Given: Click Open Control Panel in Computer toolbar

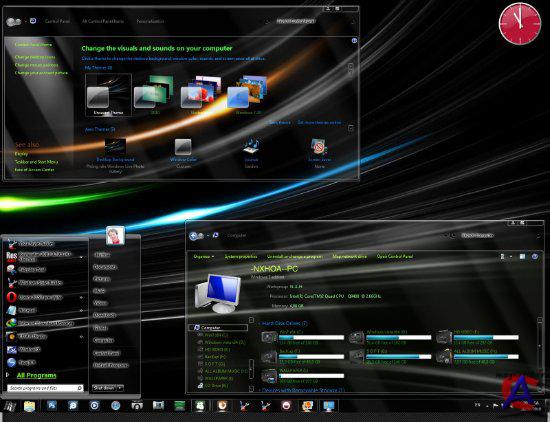Looking at the screenshot, I should click(x=395, y=257).
